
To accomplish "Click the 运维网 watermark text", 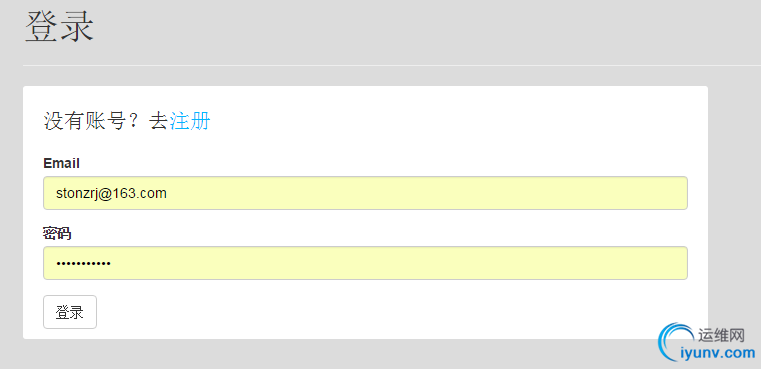I will [721, 335].
